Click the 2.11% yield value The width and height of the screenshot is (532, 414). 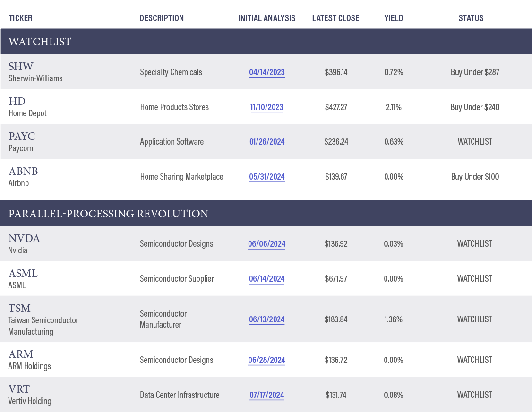[394, 107]
